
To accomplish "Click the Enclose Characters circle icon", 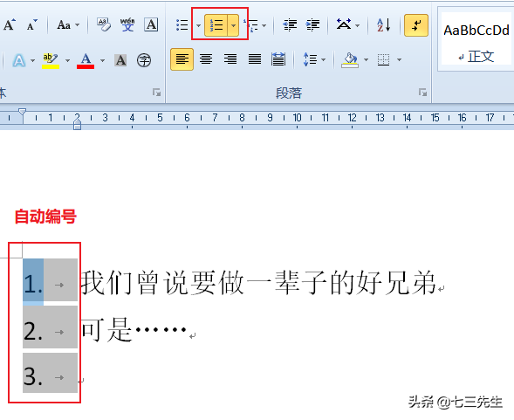I will tap(144, 60).
